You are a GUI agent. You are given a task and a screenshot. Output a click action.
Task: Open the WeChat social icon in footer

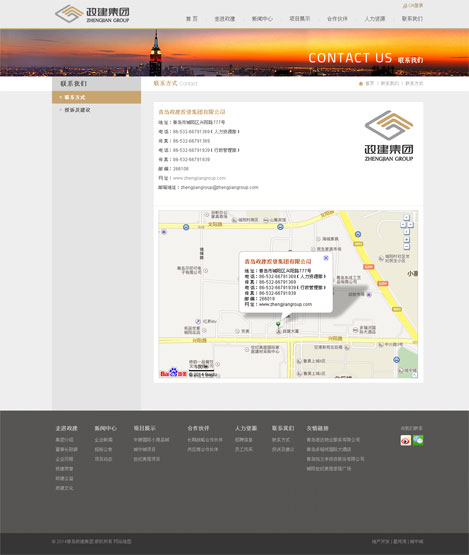point(418,440)
